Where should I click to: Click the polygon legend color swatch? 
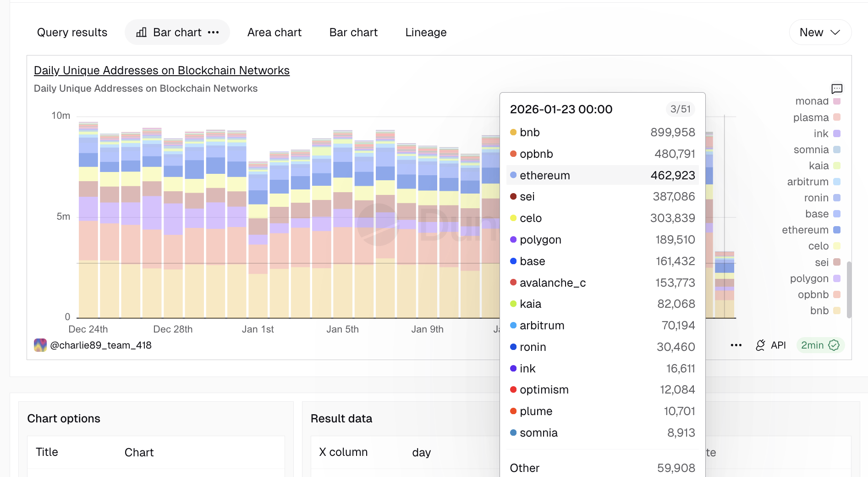(x=836, y=279)
